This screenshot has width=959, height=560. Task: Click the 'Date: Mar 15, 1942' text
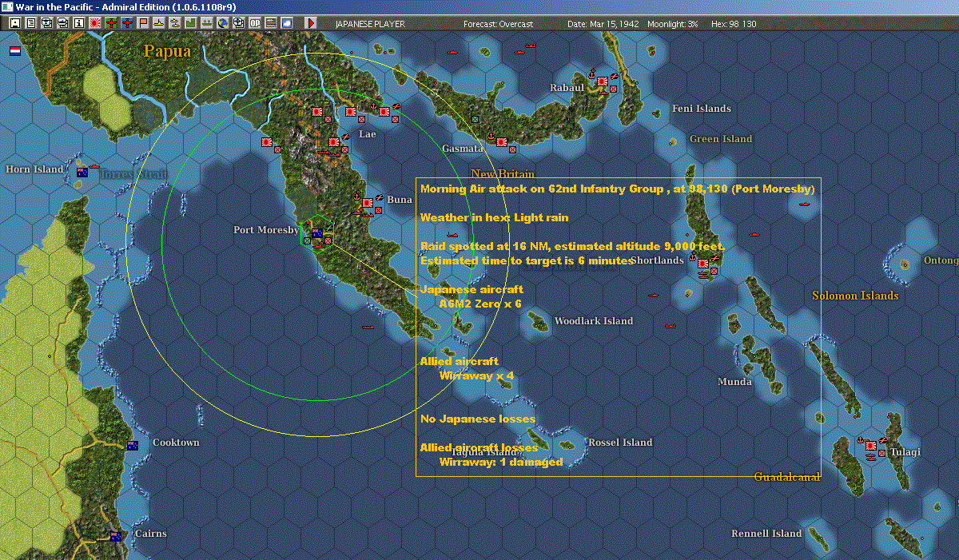[x=604, y=24]
